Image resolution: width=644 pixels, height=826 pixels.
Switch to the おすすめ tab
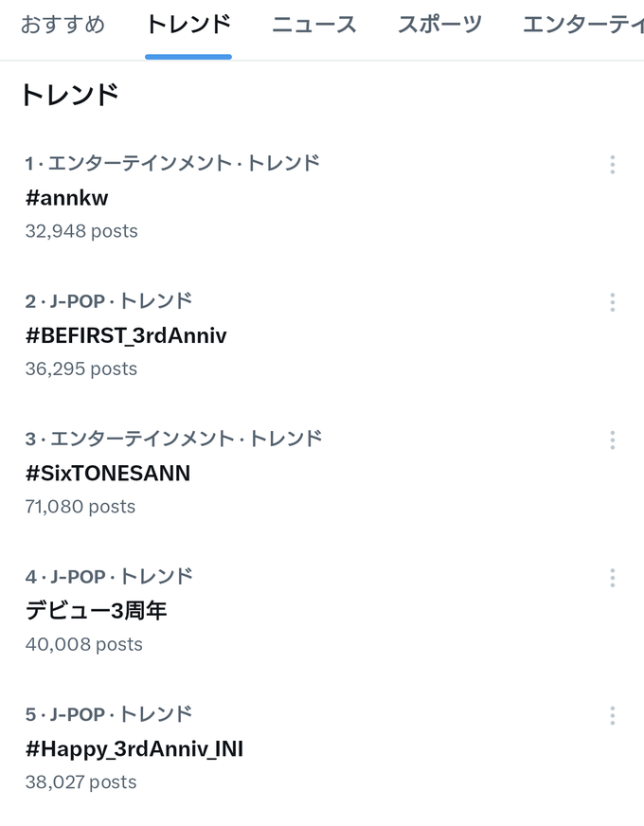(x=63, y=25)
